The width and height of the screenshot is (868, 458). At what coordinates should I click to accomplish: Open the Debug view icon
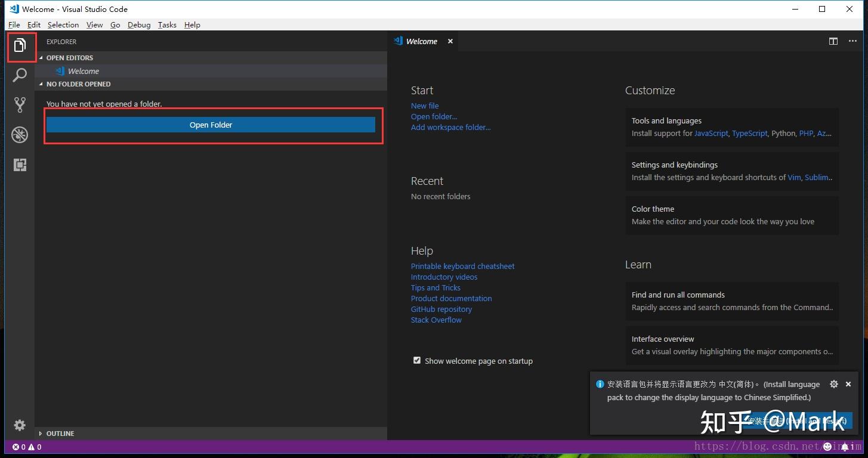[20, 135]
